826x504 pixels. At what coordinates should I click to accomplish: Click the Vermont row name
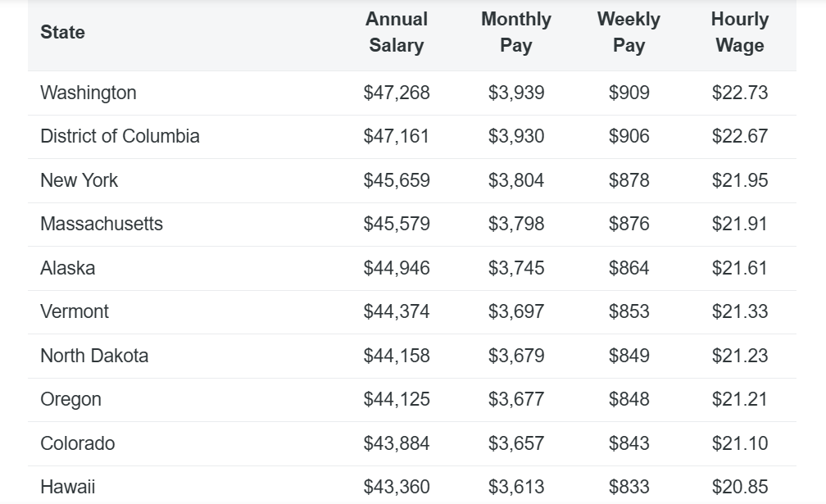[x=75, y=311]
